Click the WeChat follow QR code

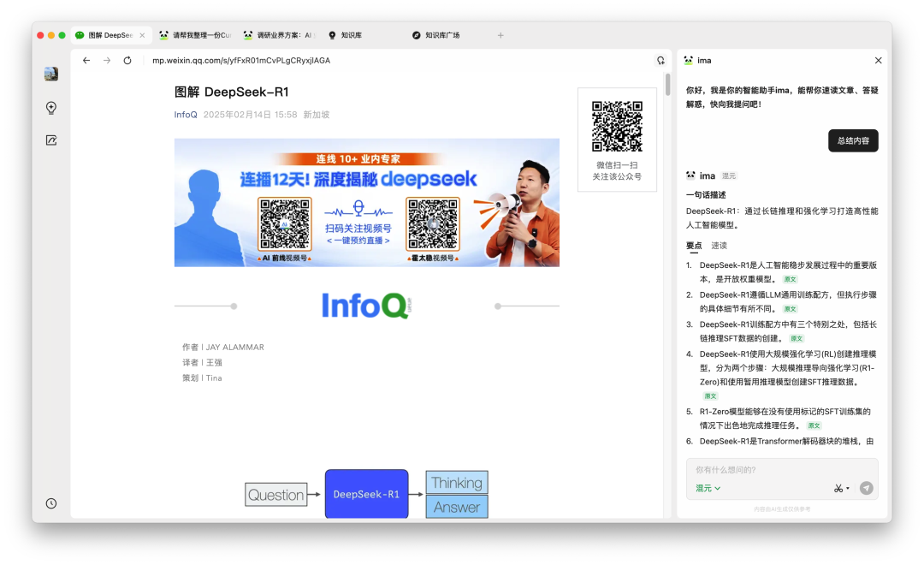pos(617,126)
